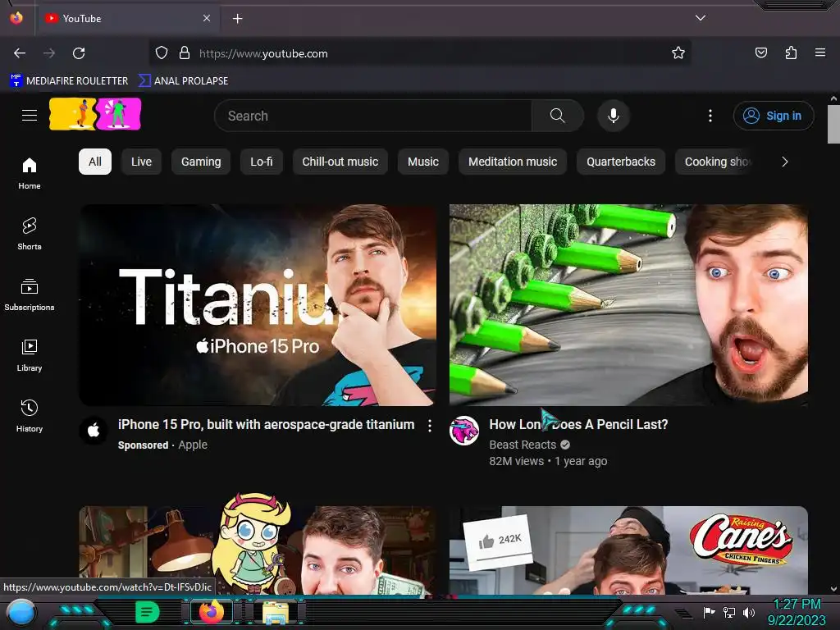Open a new tab with plus button
This screenshot has width=840, height=630.
(x=237, y=19)
